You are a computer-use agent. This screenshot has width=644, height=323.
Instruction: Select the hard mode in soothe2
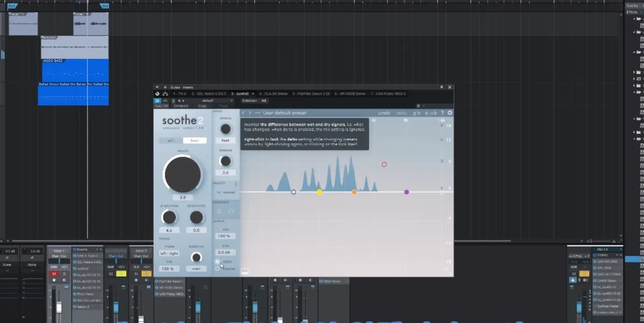[195, 140]
